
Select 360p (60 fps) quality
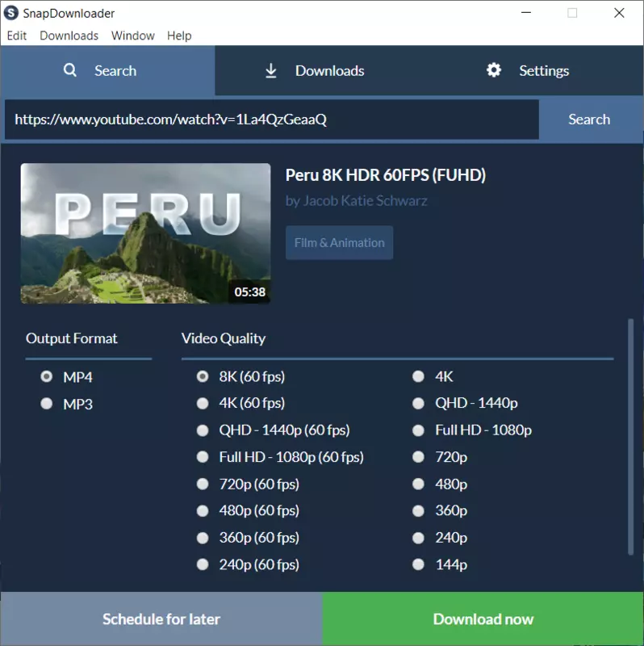203,538
